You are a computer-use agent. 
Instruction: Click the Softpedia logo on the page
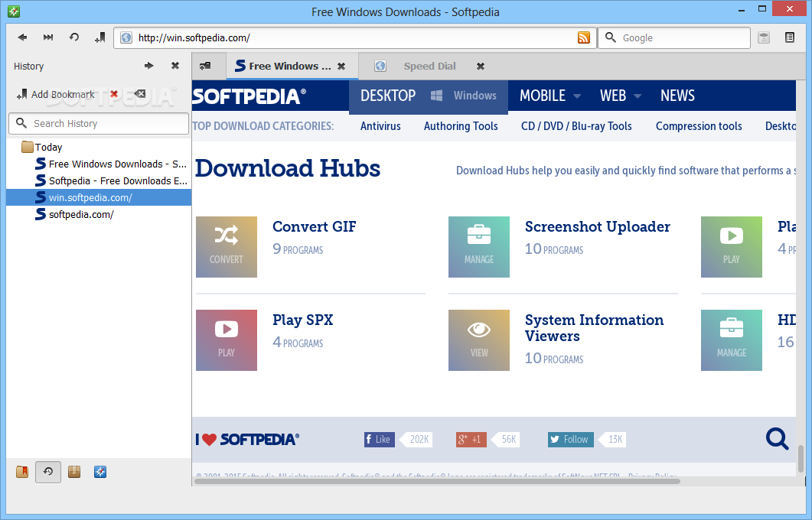click(x=249, y=96)
